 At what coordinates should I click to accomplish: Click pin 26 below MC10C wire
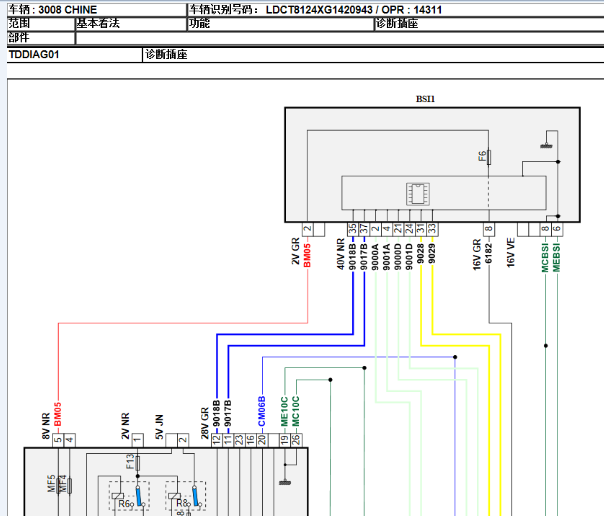tap(296, 440)
